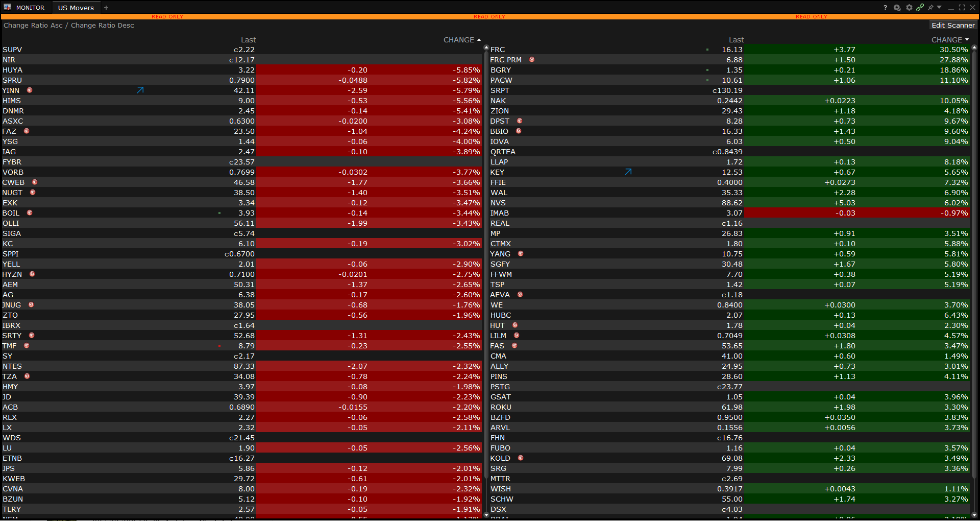This screenshot has height=521, width=980.
Task: Click red info badge next to HYZN
Action: [x=32, y=274]
